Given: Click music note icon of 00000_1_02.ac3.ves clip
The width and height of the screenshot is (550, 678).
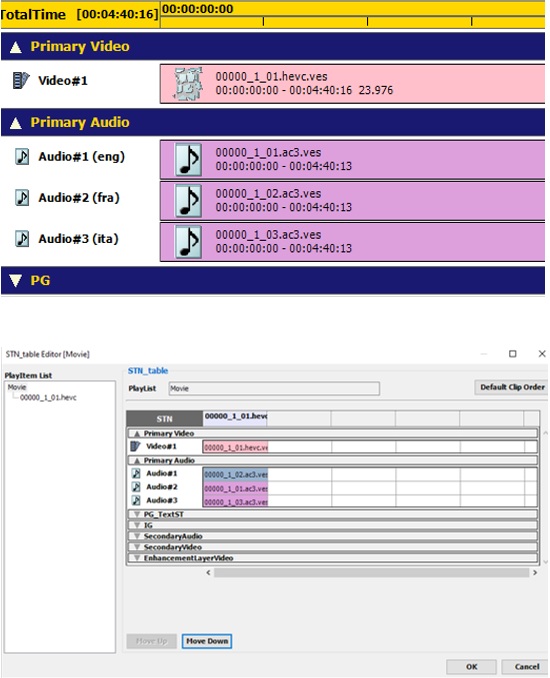Looking at the screenshot, I should pos(188,201).
